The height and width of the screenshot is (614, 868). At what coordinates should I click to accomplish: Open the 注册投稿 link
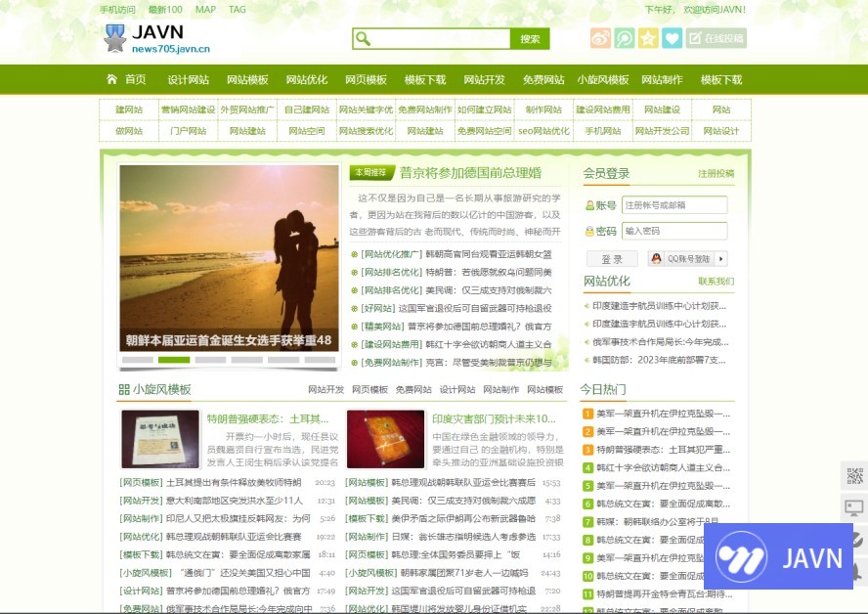(716, 174)
